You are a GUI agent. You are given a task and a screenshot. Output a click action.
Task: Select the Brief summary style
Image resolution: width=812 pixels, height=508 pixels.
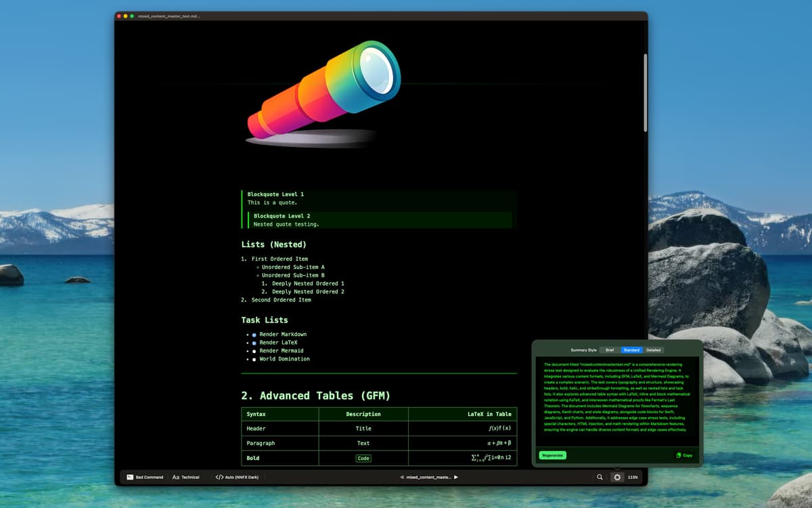(610, 350)
